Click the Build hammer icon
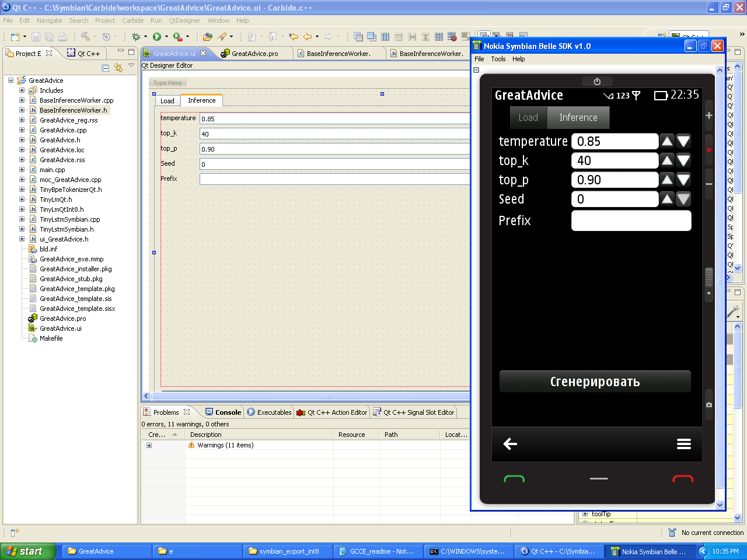This screenshot has height=560, width=747. (86, 37)
